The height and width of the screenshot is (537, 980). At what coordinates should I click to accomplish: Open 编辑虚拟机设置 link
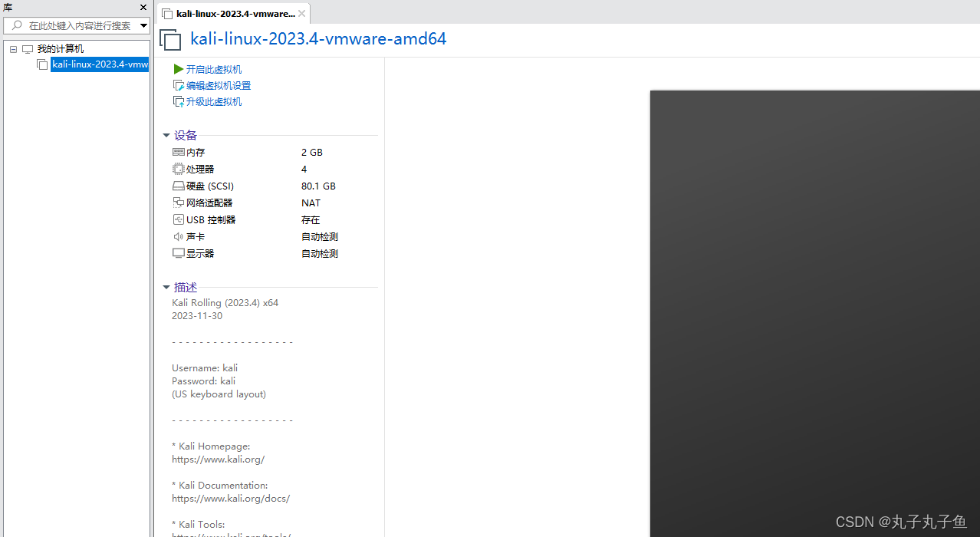[219, 86]
